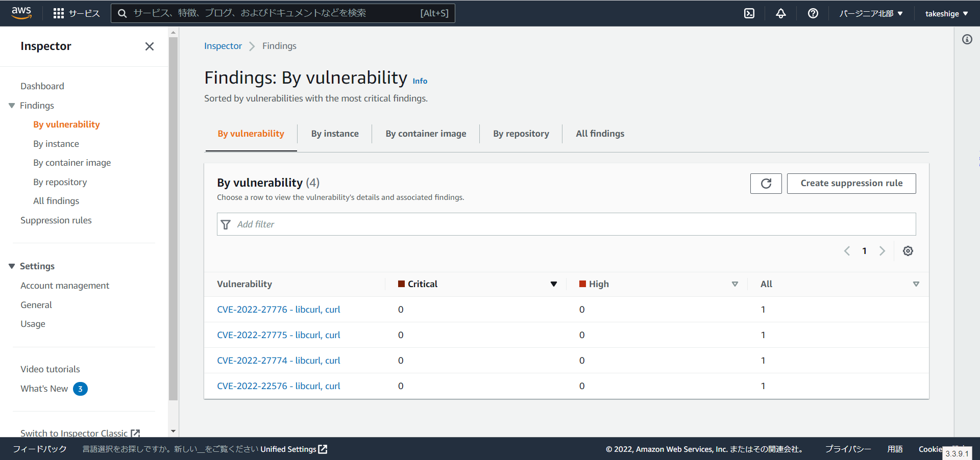980x460 pixels.
Task: Select By container image in side navigation
Action: point(72,163)
